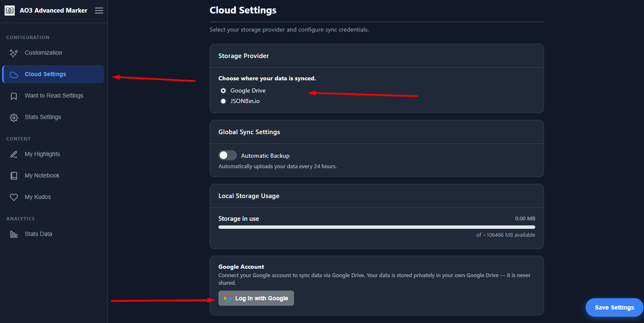Screen dimensions: 644x323
Task: Enable the Automatic Backup switch
Action: tap(228, 156)
